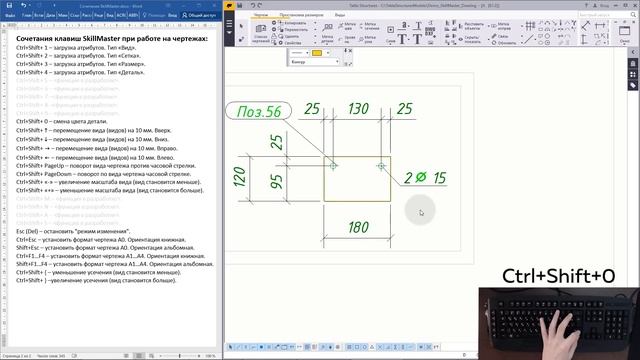Click the page count in Word status bar

click(x=17, y=356)
